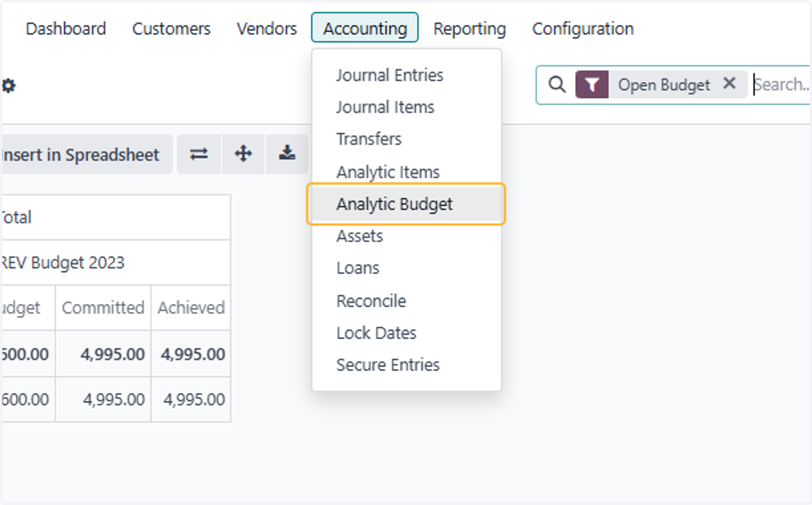Open Analytic Budget from the dropdown
The height and width of the screenshot is (505, 812).
point(407,204)
